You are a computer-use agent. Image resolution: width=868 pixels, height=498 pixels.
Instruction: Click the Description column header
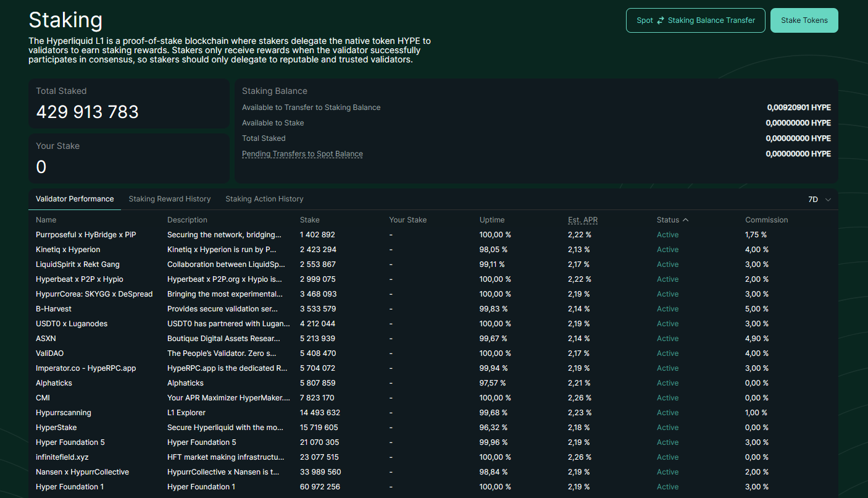pyautogui.click(x=187, y=220)
